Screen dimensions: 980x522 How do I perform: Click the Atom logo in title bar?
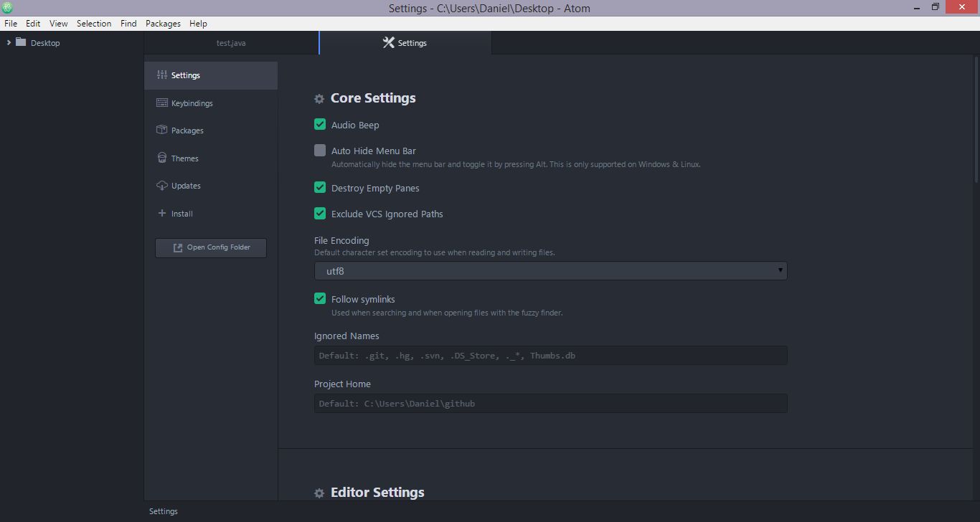(x=8, y=8)
